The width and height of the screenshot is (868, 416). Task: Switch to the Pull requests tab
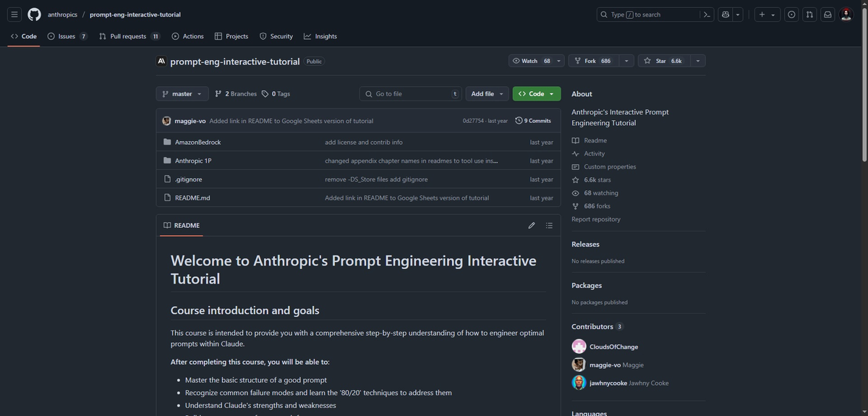point(129,36)
